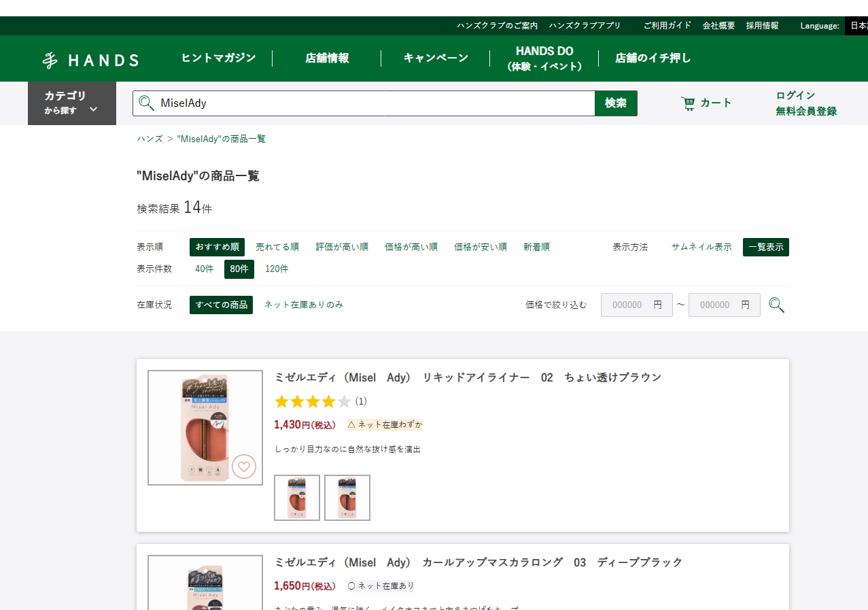Image resolution: width=868 pixels, height=610 pixels.
Task: Click 無料会員登録 link
Action: tap(806, 111)
